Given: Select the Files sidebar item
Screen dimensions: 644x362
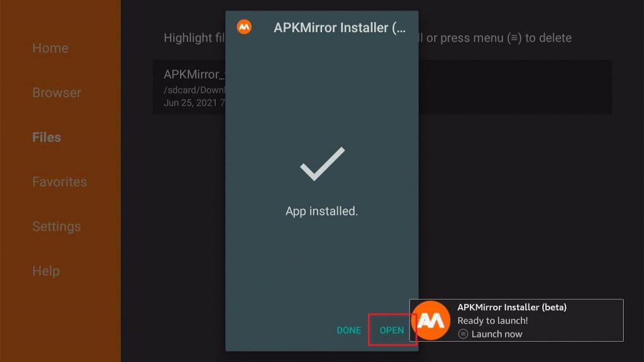Looking at the screenshot, I should pyautogui.click(x=47, y=137).
